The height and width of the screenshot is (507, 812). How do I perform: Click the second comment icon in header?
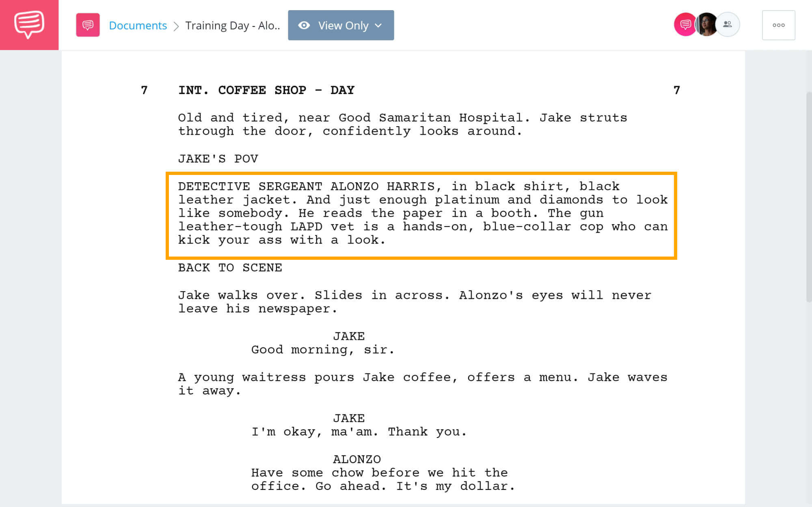[x=88, y=24]
